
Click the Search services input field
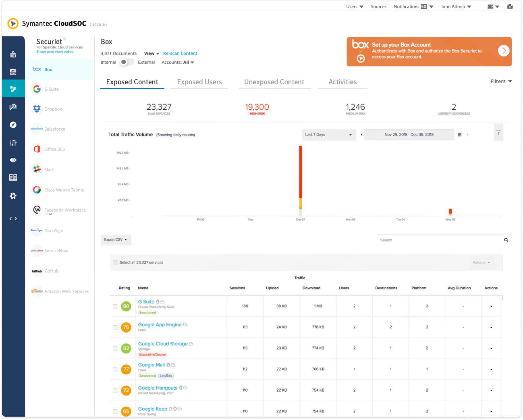coord(440,240)
